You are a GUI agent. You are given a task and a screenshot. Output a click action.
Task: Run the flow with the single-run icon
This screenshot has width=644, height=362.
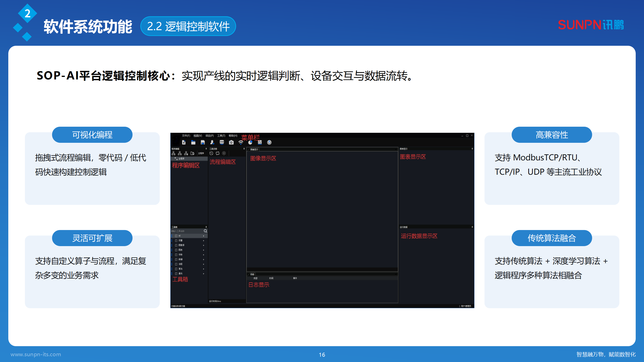point(211,153)
